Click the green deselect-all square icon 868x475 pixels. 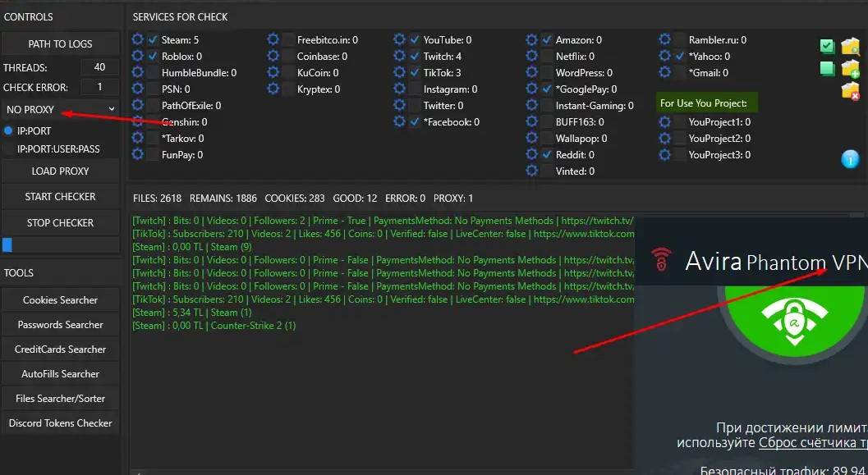827,69
